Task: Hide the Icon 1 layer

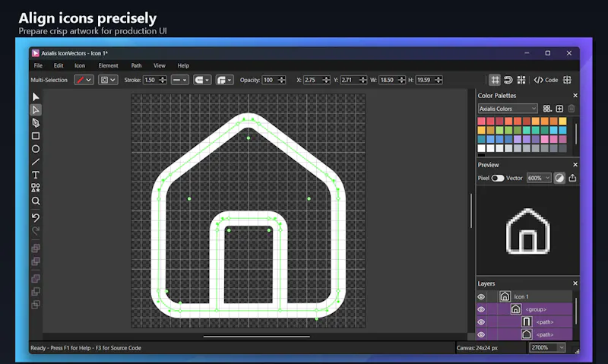Action: click(481, 297)
